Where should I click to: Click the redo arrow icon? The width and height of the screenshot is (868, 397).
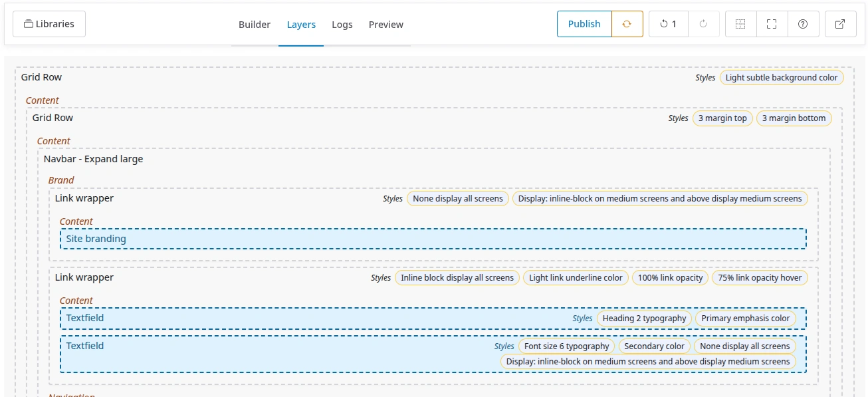point(703,24)
